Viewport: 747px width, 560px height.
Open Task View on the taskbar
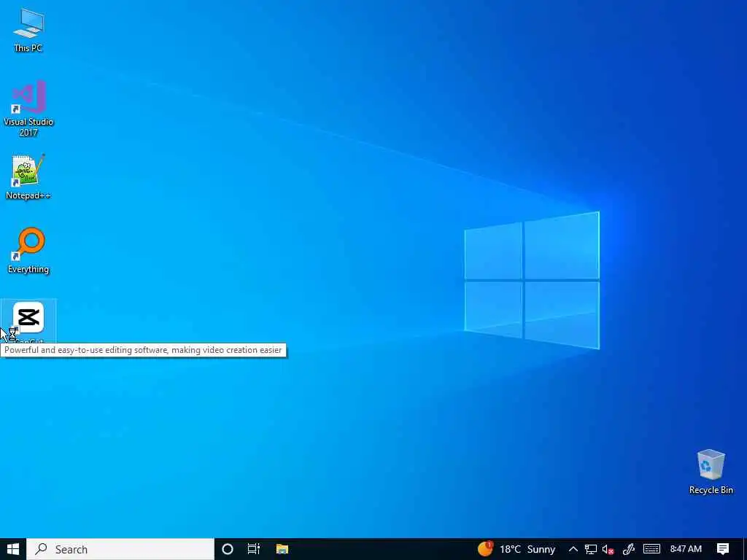click(x=254, y=549)
